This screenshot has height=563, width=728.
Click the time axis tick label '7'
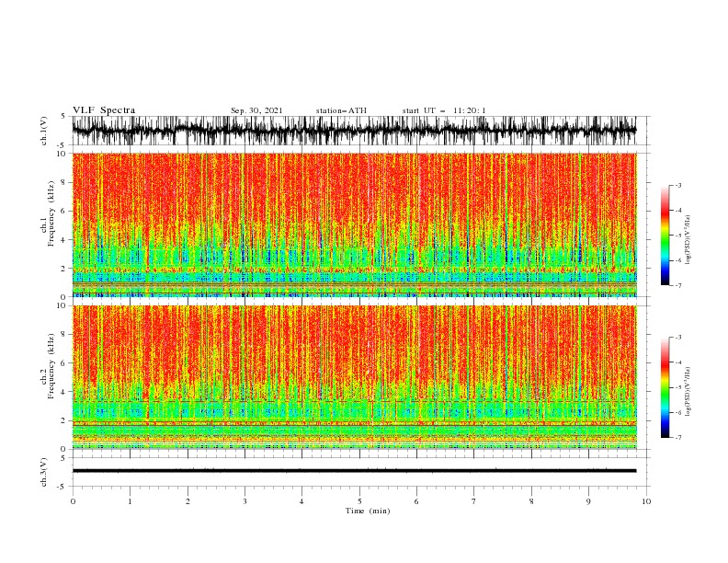(474, 501)
